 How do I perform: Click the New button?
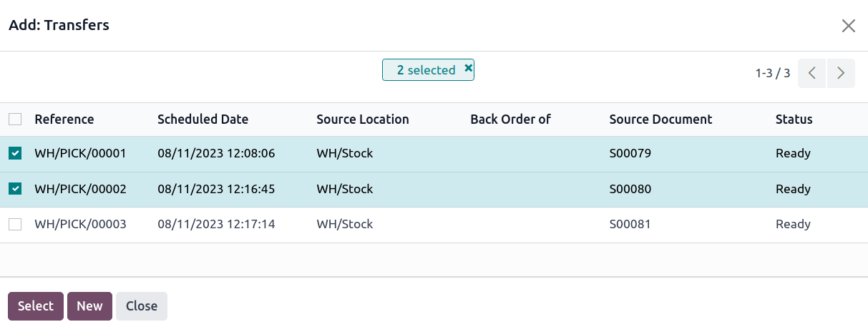(89, 306)
